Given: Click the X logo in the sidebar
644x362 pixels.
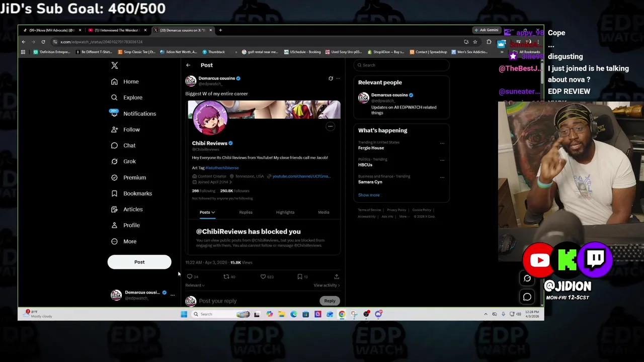Looking at the screenshot, I should coord(115,65).
